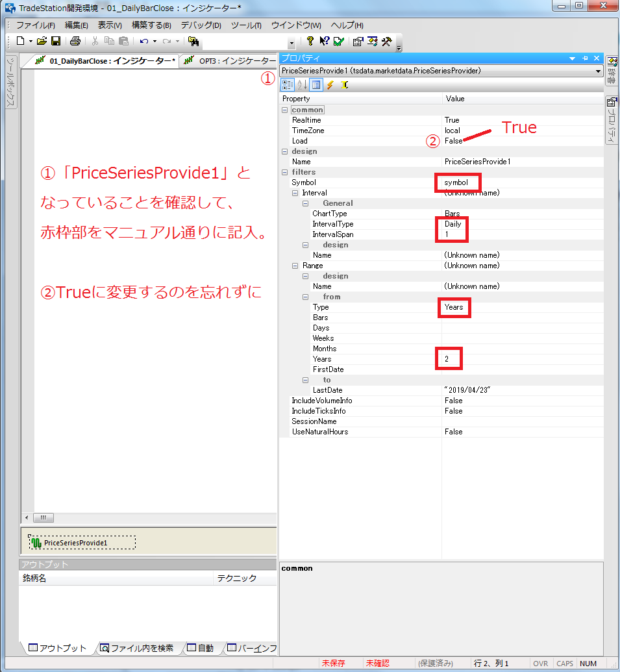Open help with yellow question mark icon

[310, 41]
